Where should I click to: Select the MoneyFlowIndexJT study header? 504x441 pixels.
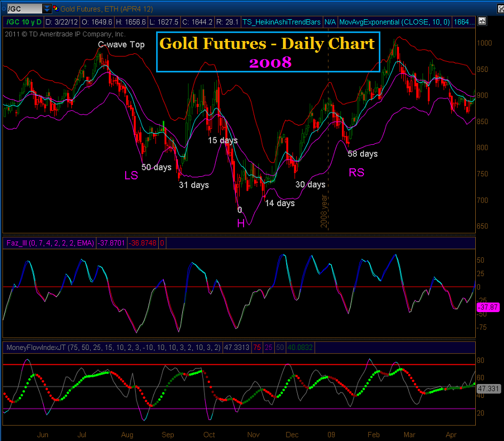click(x=113, y=347)
